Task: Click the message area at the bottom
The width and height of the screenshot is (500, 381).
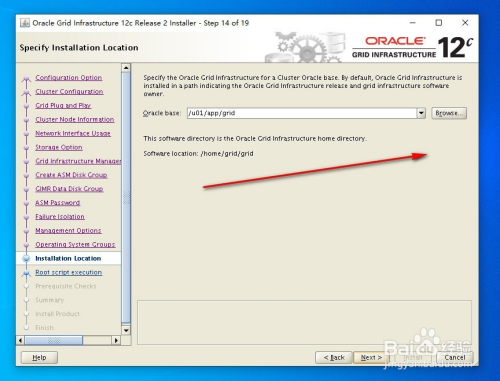Action: [x=304, y=323]
